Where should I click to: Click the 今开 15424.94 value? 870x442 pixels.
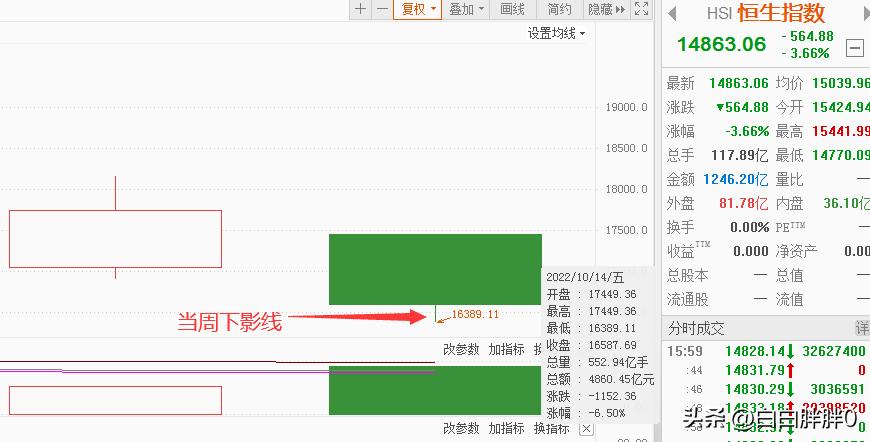(x=841, y=107)
